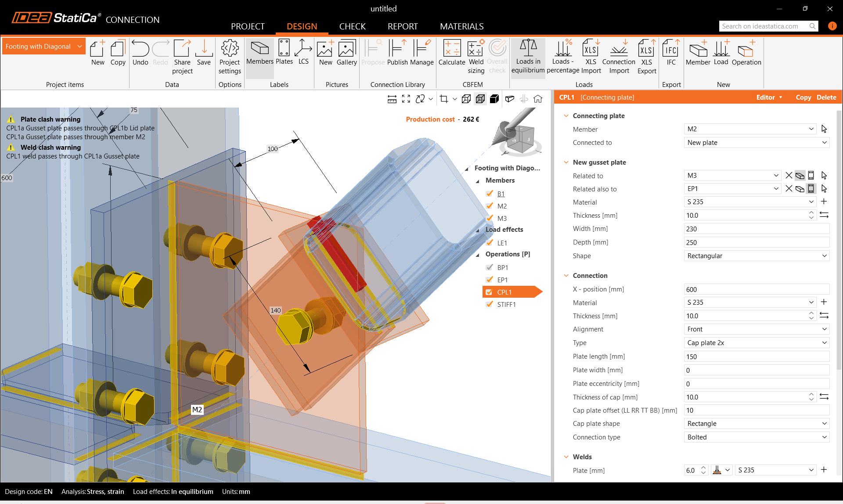
Task: Toggle M2 member checkbox
Action: tap(490, 206)
